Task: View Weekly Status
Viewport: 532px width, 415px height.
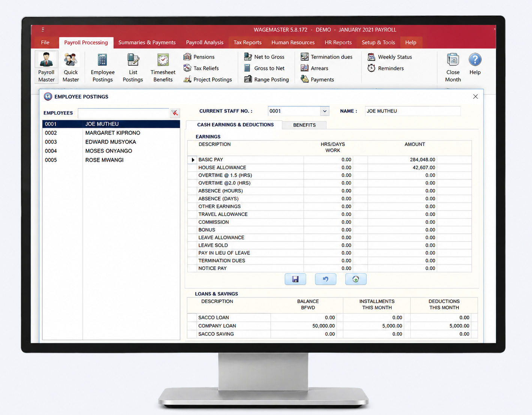Action: tap(390, 57)
